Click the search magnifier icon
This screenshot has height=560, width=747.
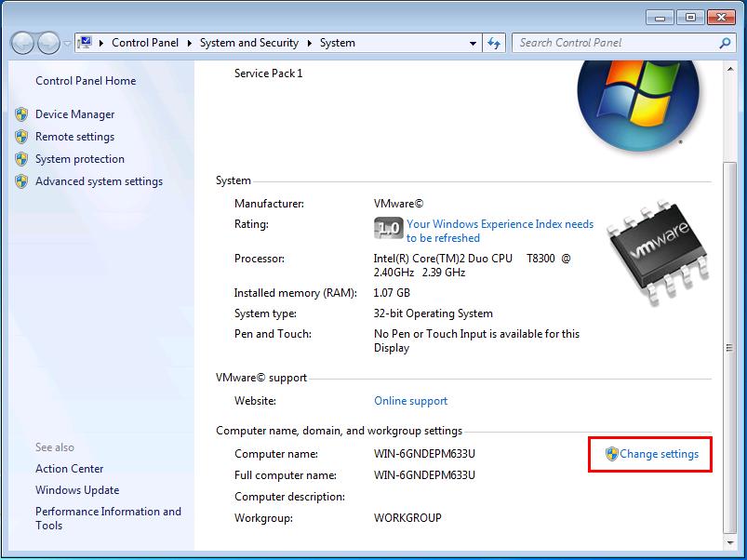pos(725,44)
